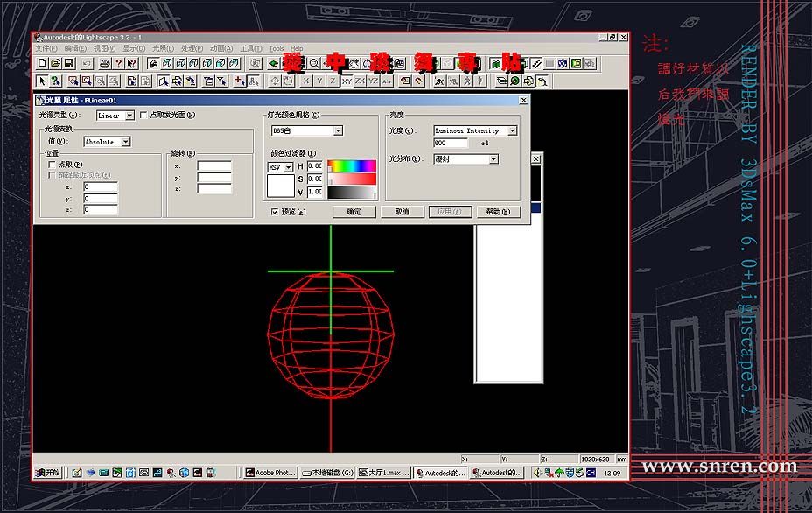Click the 开始 Start button on taskbar

(x=48, y=473)
